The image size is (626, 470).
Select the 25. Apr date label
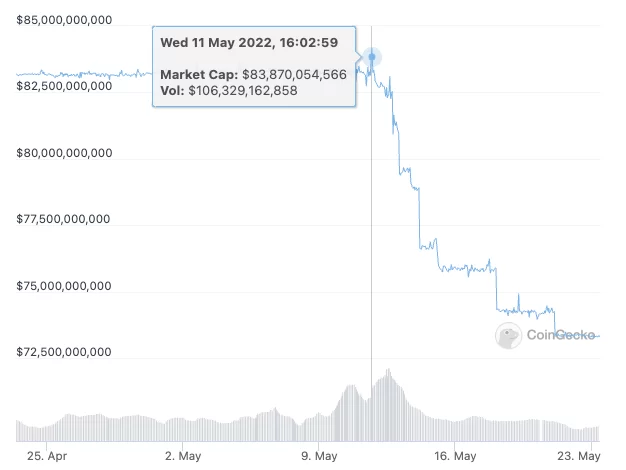(45, 456)
